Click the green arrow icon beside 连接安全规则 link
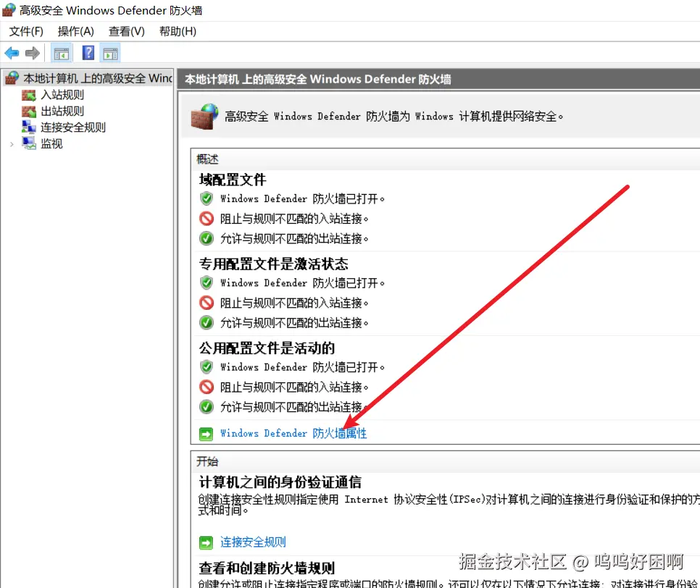 pyautogui.click(x=206, y=542)
